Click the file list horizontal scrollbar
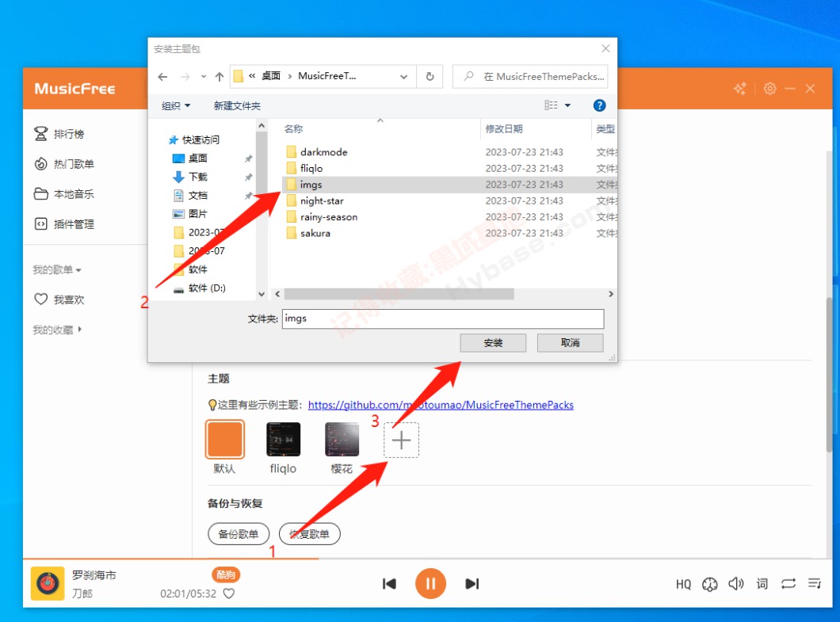This screenshot has width=840, height=622. coord(399,294)
